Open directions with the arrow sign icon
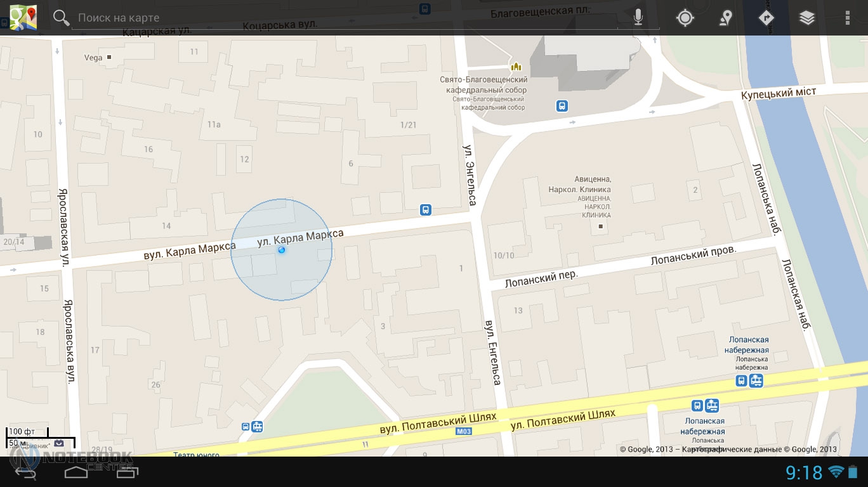The image size is (868, 487). (766, 18)
